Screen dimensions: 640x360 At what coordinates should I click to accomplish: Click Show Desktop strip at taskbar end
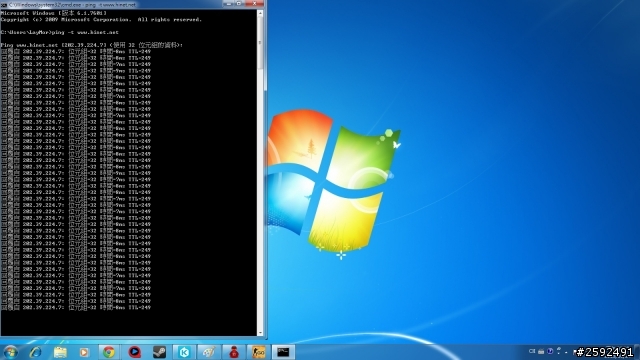(x=637, y=352)
